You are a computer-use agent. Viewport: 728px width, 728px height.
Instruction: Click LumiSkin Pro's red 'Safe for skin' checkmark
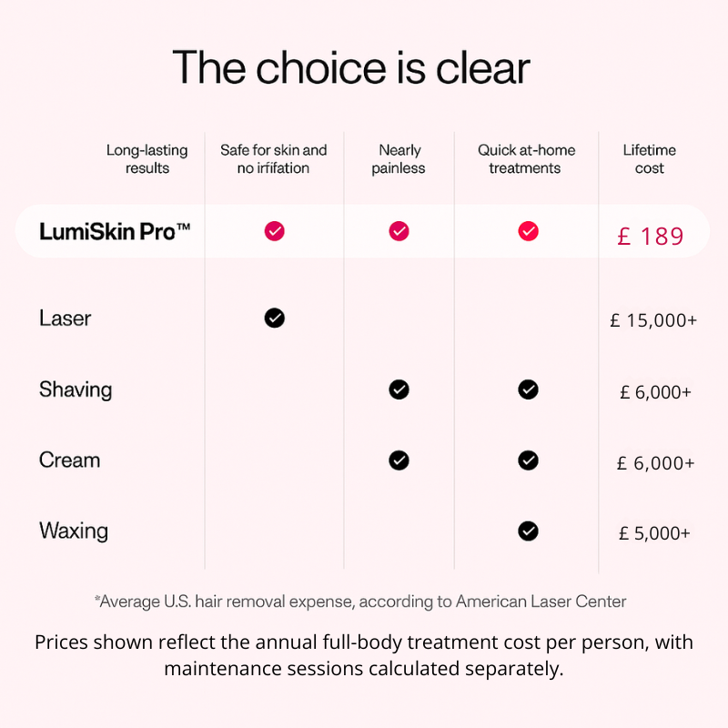pos(274,231)
